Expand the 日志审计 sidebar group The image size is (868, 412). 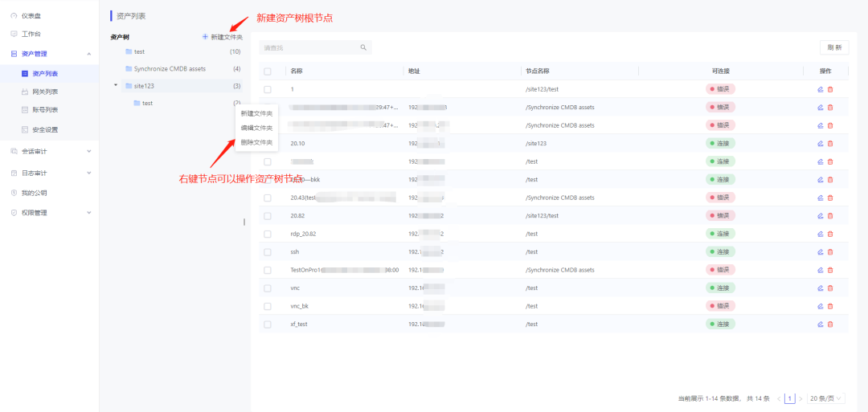click(x=89, y=173)
